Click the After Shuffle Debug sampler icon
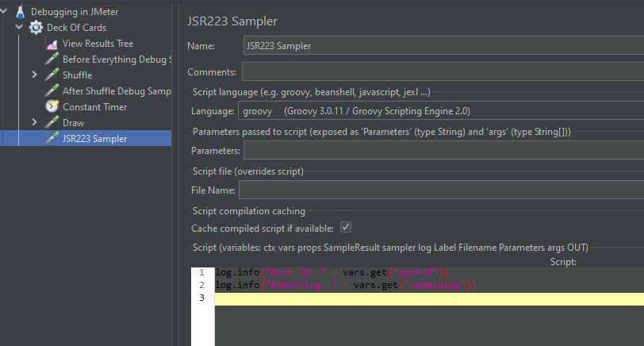 point(52,90)
